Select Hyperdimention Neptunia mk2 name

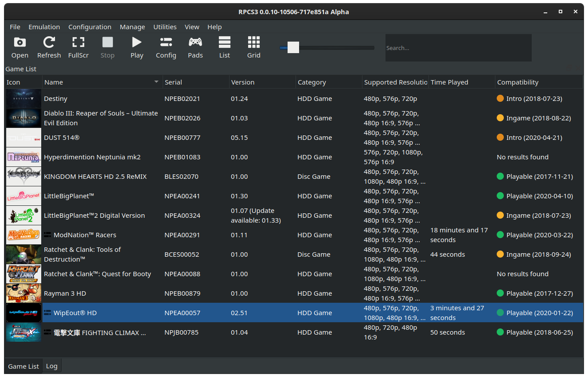[x=92, y=157]
